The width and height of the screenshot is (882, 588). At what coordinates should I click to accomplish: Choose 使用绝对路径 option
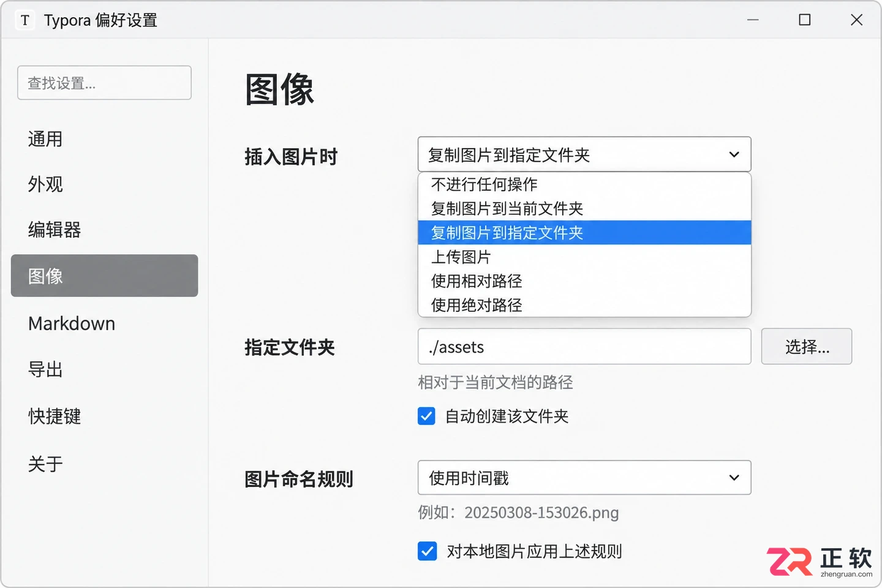tap(584, 305)
